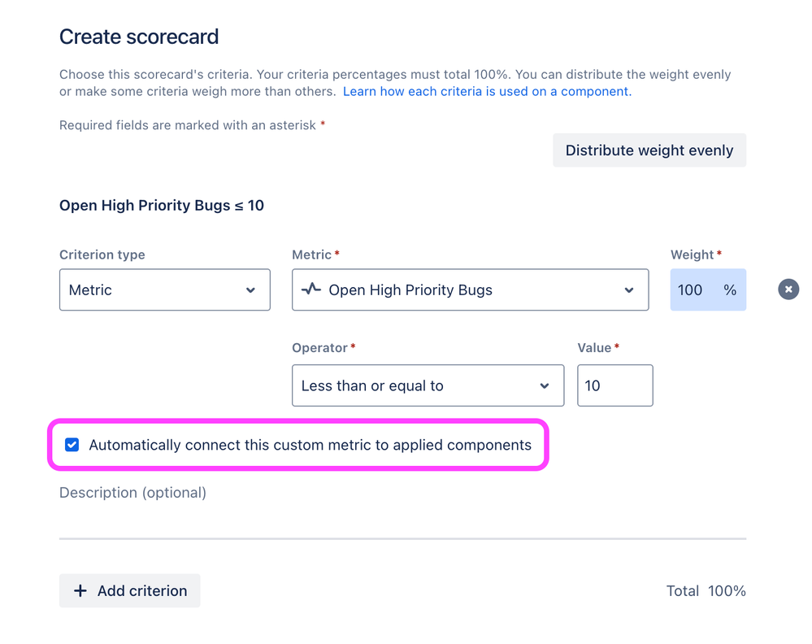Click the percent sign in Weight field

(x=730, y=290)
